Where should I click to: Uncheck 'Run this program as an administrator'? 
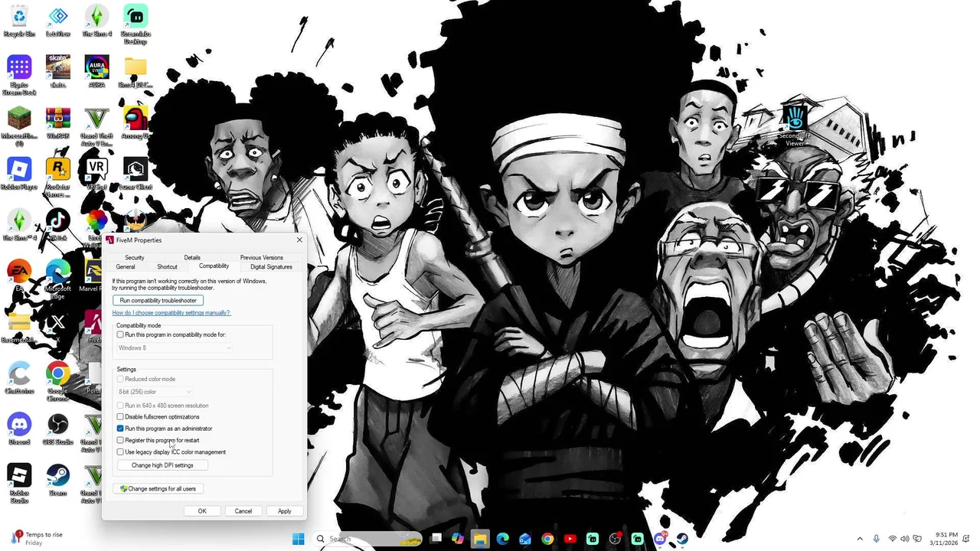coord(120,429)
